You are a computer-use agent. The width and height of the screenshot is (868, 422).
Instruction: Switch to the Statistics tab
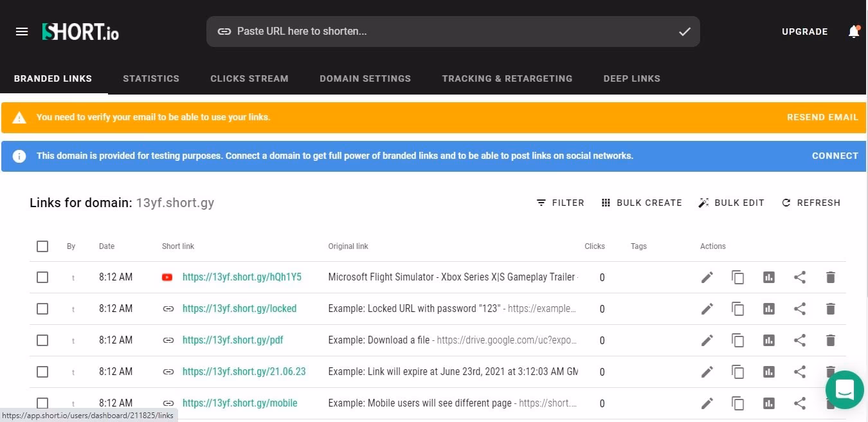pos(151,78)
